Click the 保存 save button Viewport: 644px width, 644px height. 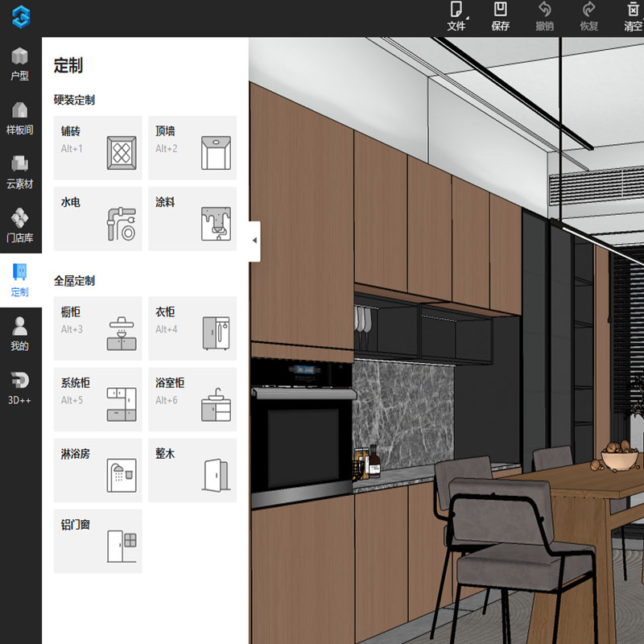tap(500, 16)
